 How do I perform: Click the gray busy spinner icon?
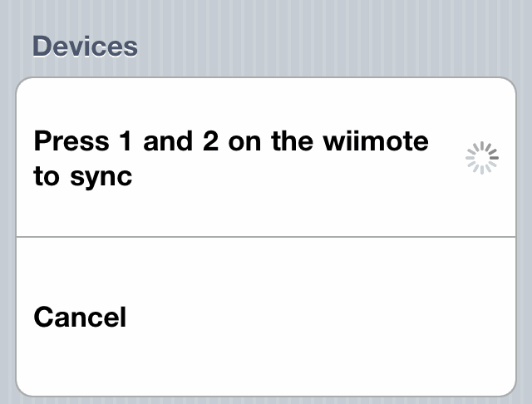pyautogui.click(x=482, y=158)
